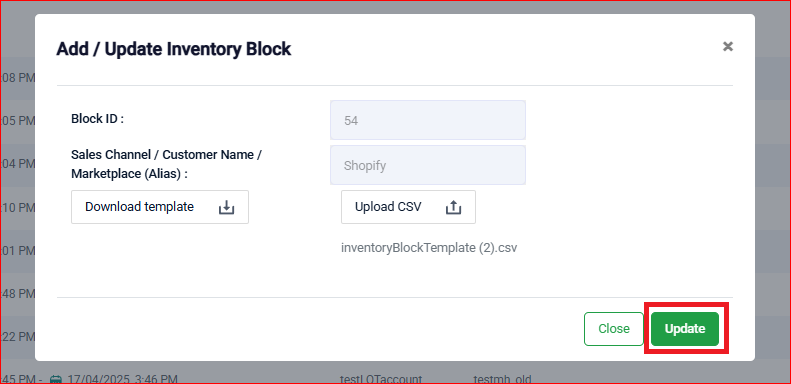Click the 17/04/2025 3:46 PM date text
Image resolution: width=791 pixels, height=384 pixels.
(122, 379)
